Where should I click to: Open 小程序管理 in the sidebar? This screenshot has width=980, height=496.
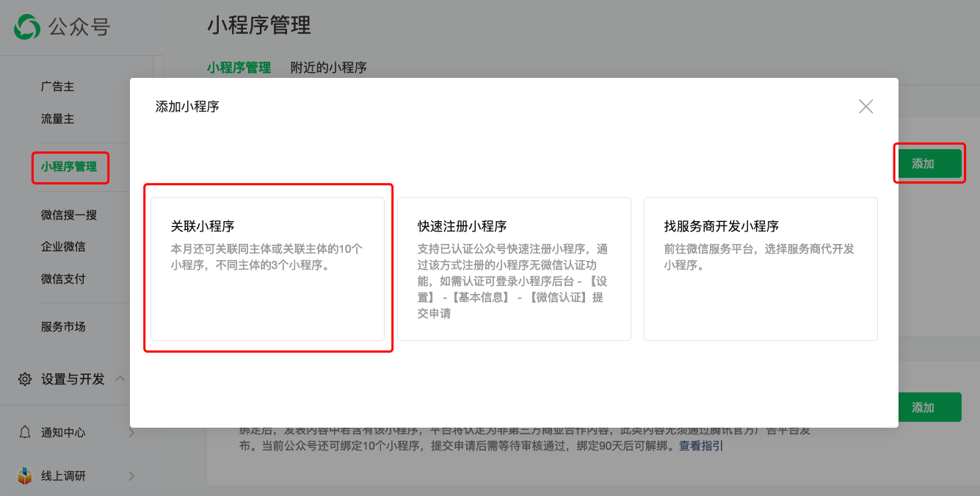[69, 167]
